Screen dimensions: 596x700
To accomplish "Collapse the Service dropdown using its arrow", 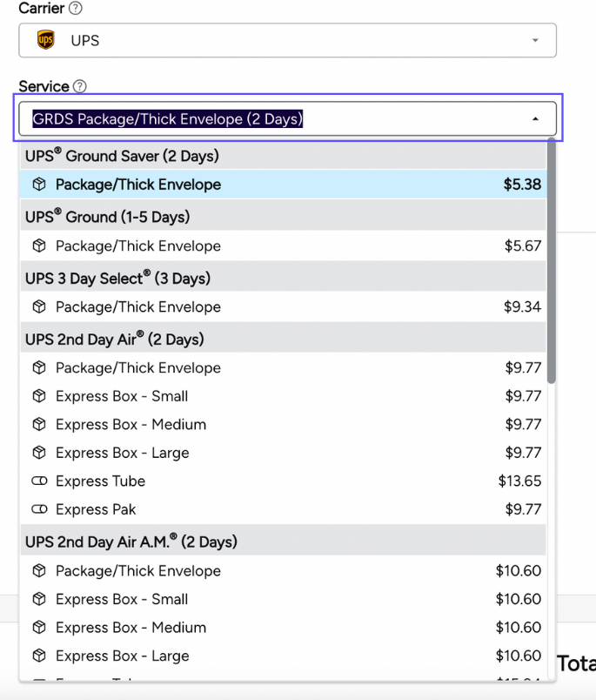I will (x=535, y=119).
